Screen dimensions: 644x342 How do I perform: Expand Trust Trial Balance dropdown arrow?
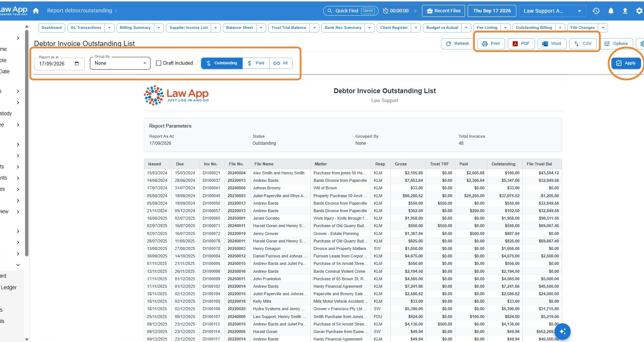[315, 28]
